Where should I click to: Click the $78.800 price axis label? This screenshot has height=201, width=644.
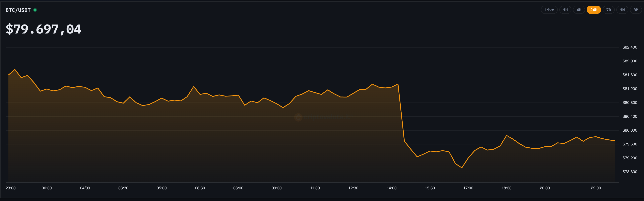coord(630,172)
